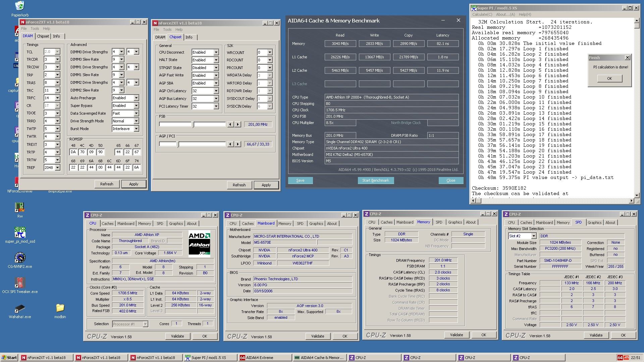Click AGP/PCI right arrow button

238,144
